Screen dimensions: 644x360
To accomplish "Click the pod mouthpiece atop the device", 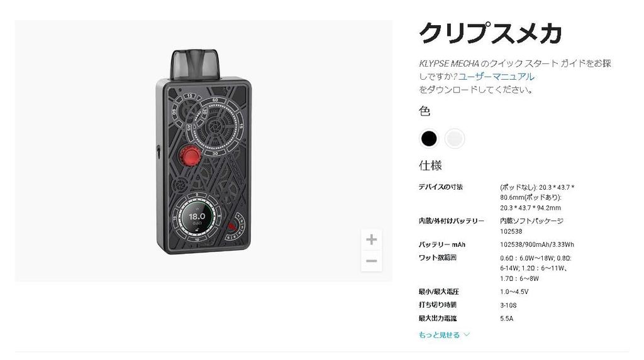I will pos(195,65).
